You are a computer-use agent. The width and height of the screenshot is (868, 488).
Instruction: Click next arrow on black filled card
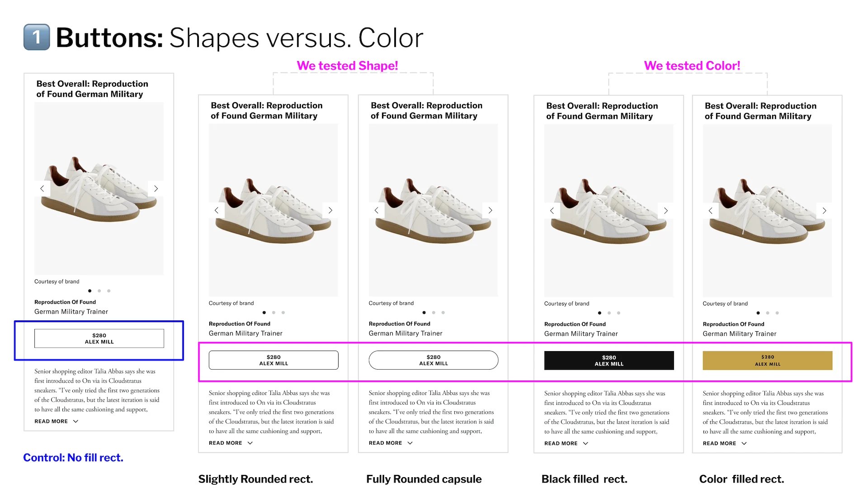click(x=666, y=211)
